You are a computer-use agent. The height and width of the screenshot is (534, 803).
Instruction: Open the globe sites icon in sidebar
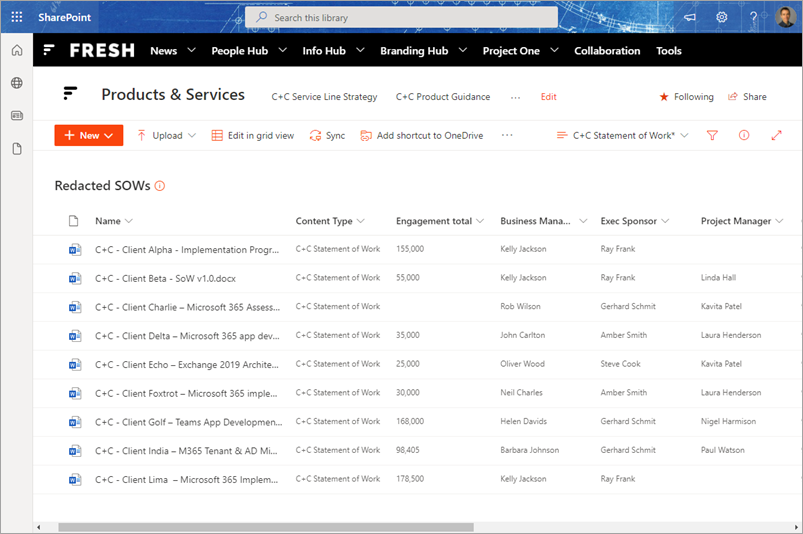point(17,83)
